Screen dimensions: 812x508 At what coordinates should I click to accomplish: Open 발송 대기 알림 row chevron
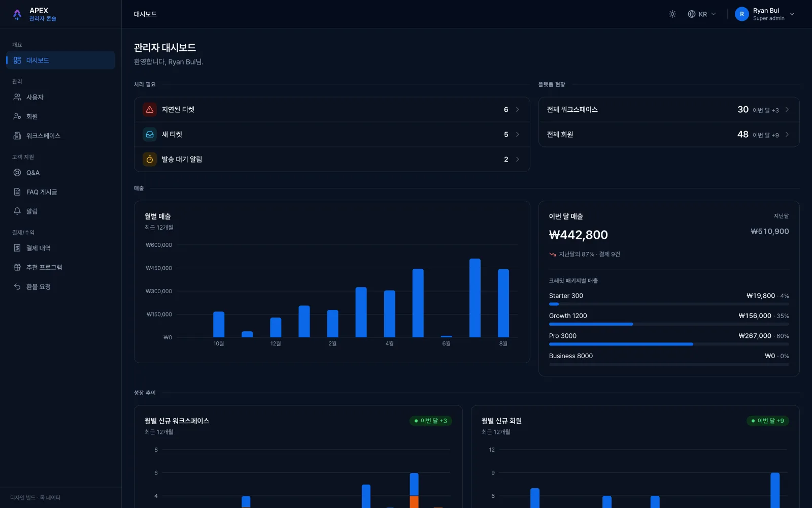518,160
